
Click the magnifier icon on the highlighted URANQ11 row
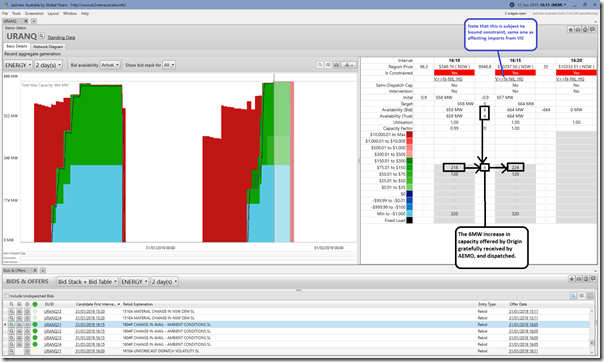tap(12, 324)
